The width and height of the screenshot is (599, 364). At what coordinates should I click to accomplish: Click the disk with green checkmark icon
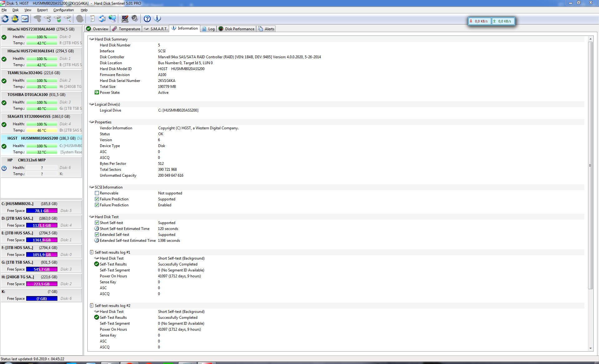pyautogui.click(x=57, y=19)
